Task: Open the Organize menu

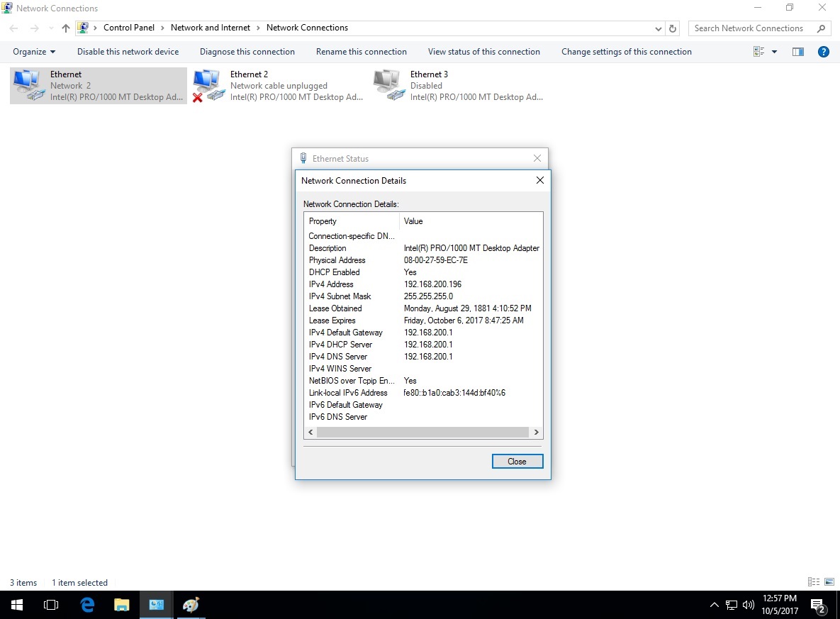Action: tap(34, 52)
